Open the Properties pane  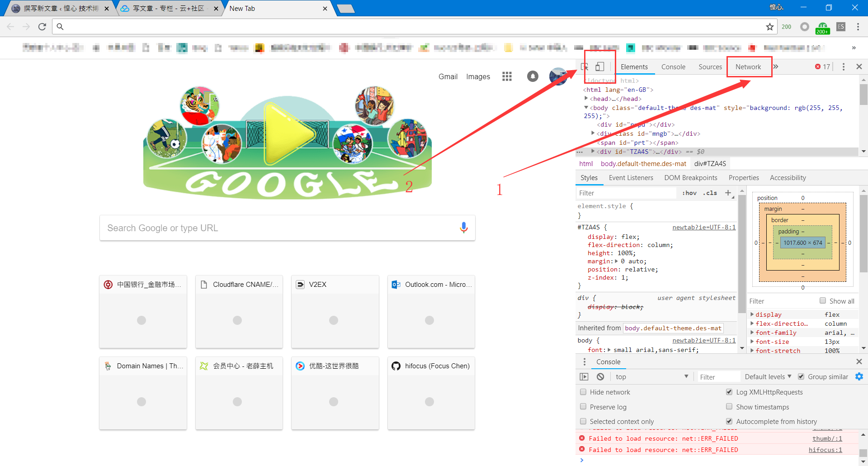tap(744, 178)
